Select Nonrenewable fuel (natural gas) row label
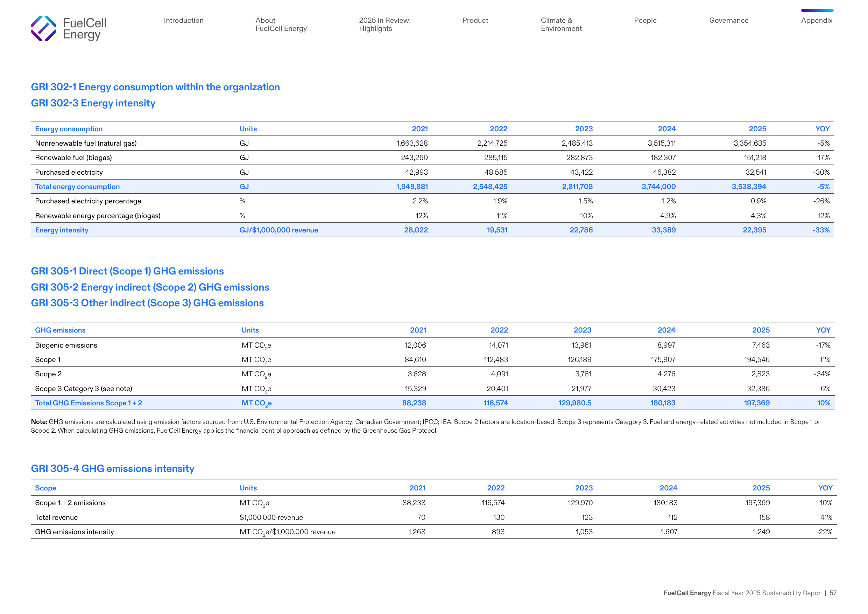Screen dimensions: 868x614 coord(86,144)
